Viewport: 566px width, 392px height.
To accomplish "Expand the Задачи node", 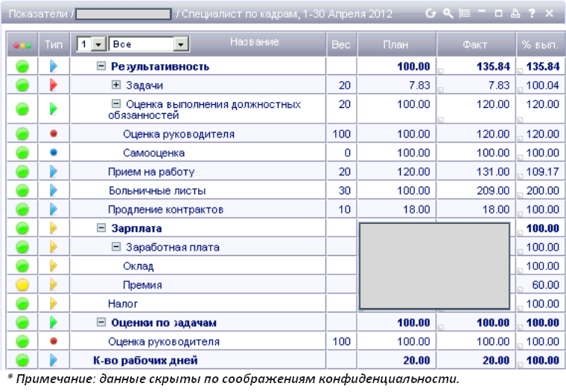I will point(116,85).
